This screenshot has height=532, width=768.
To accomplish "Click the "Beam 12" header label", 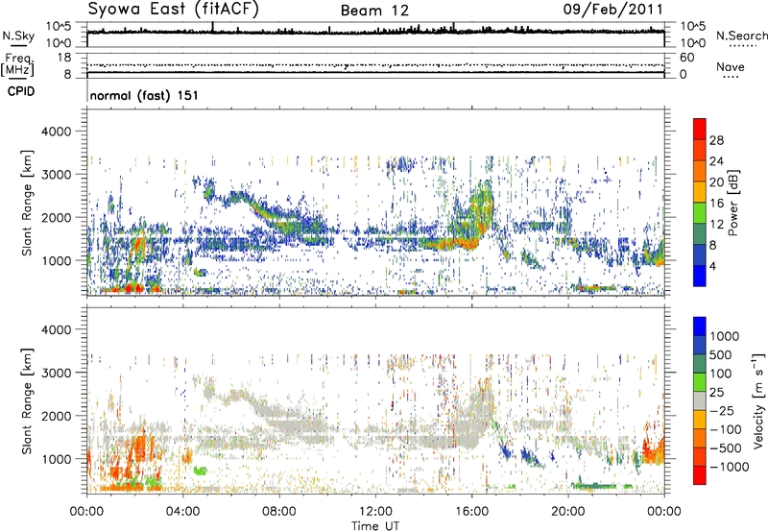I will 374,11.
